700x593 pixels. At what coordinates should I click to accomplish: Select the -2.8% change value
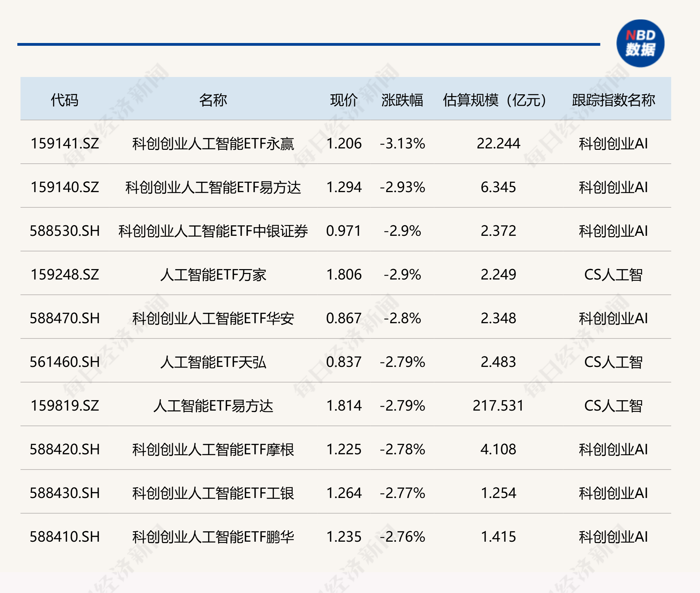(402, 318)
